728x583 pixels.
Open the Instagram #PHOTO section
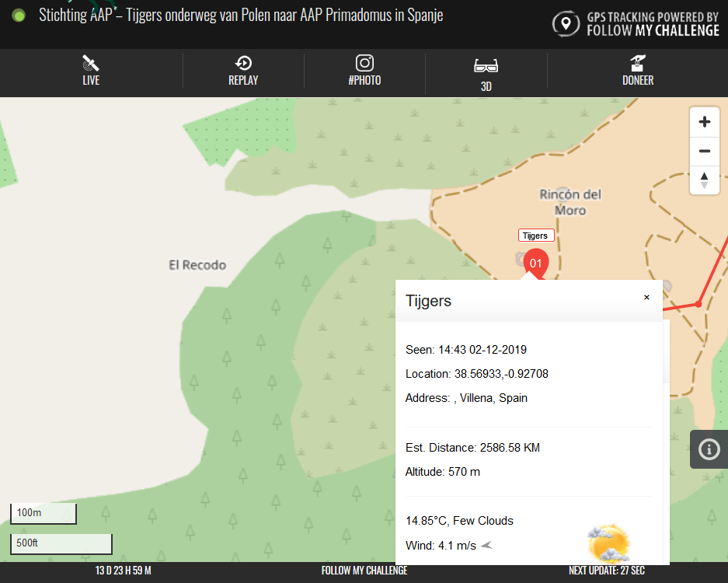pos(364,71)
